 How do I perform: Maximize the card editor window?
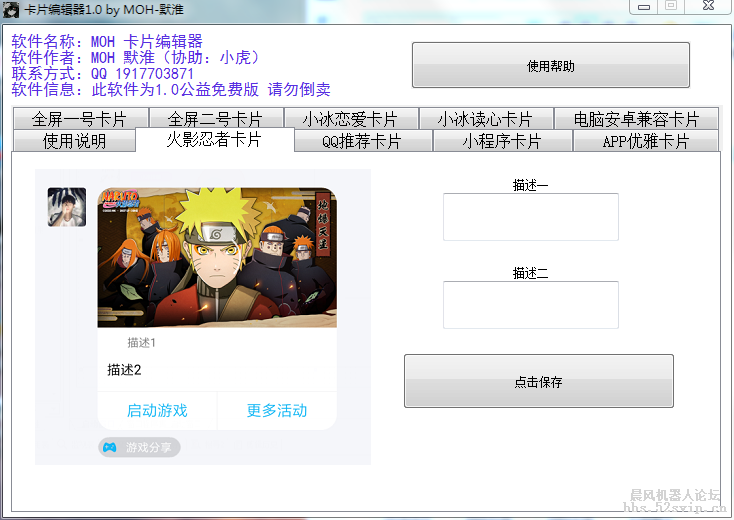[x=671, y=6]
